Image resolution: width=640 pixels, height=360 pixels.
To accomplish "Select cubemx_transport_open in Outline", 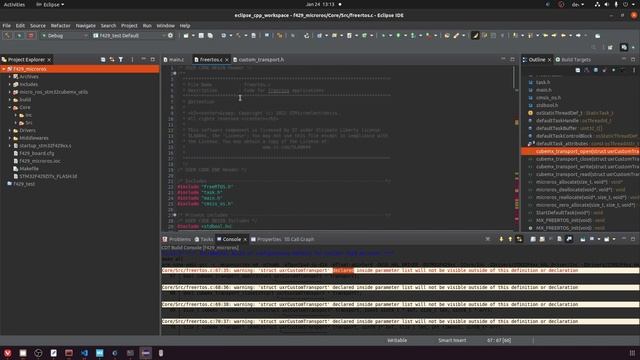I will (x=580, y=151).
